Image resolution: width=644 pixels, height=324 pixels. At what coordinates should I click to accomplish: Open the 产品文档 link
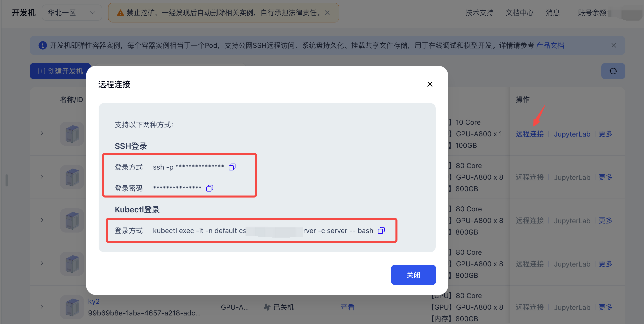click(550, 46)
